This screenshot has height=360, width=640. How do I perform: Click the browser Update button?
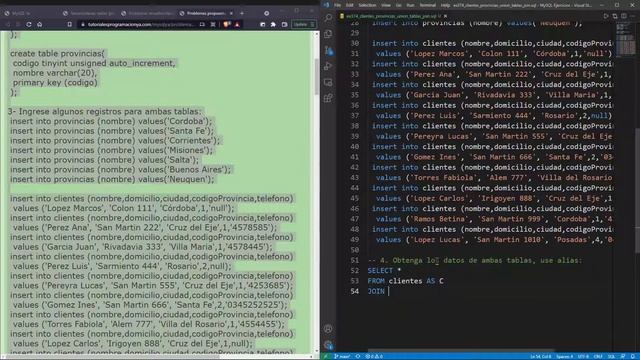[304, 24]
